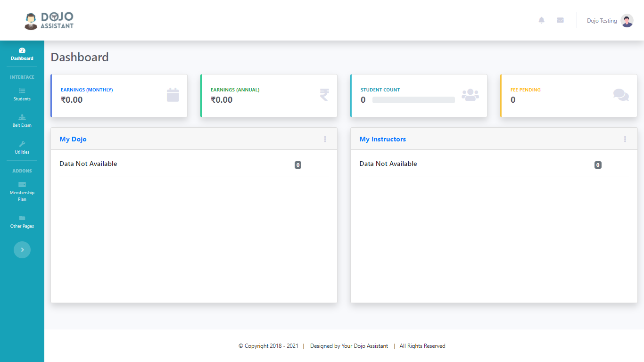Screen dimensions: 644x362
Task: Expand Utilities in the sidebar
Action: (x=22, y=148)
